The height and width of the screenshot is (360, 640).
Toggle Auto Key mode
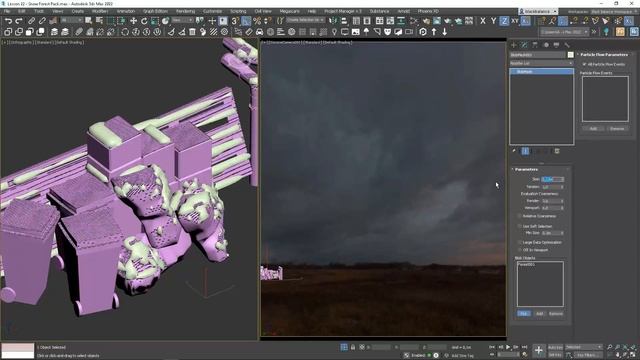(x=555, y=347)
